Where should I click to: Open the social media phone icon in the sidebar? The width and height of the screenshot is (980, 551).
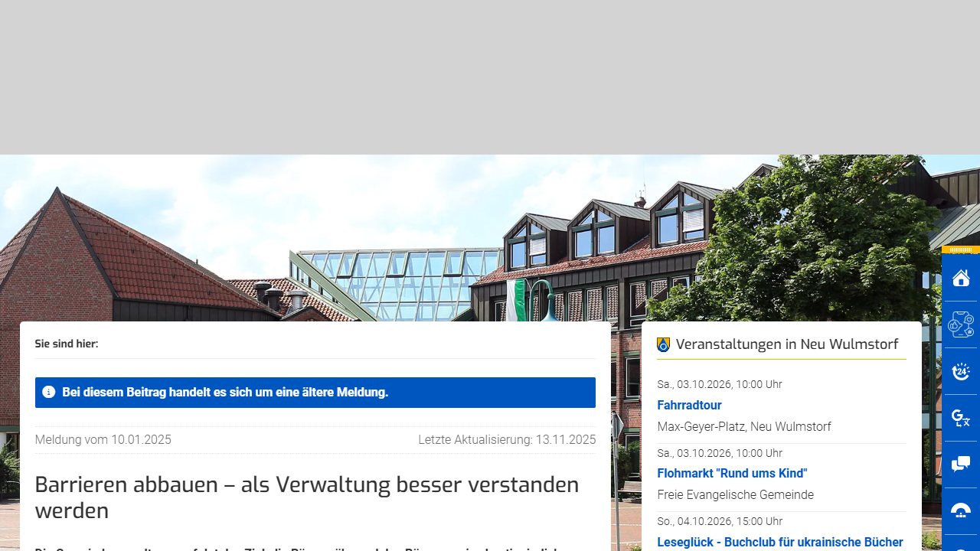(x=961, y=324)
